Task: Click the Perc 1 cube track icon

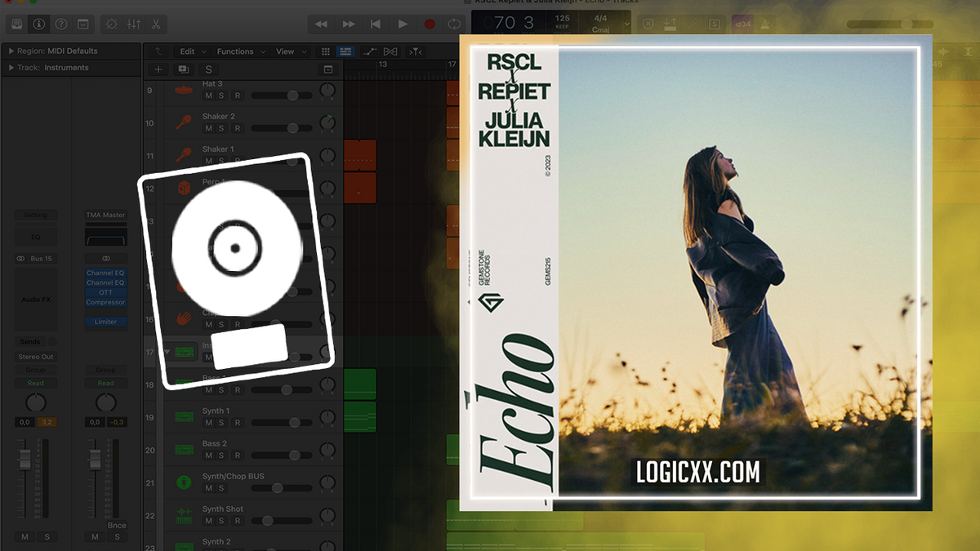Action: (x=184, y=188)
